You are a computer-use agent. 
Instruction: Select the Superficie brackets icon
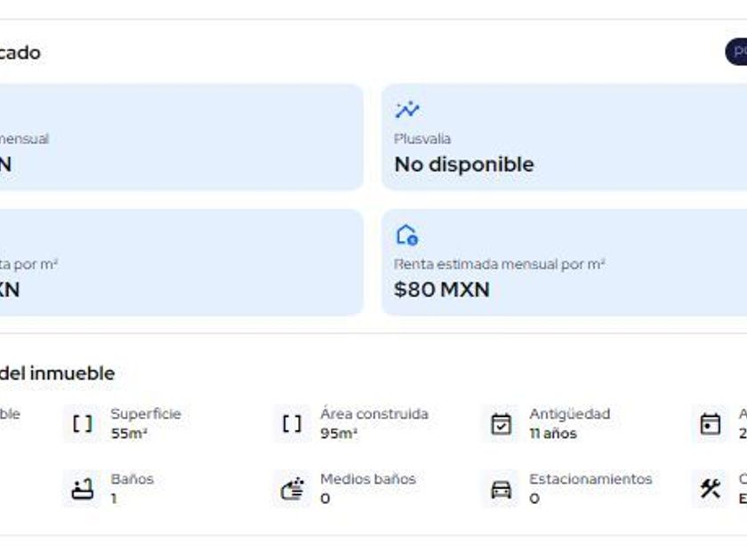click(83, 424)
